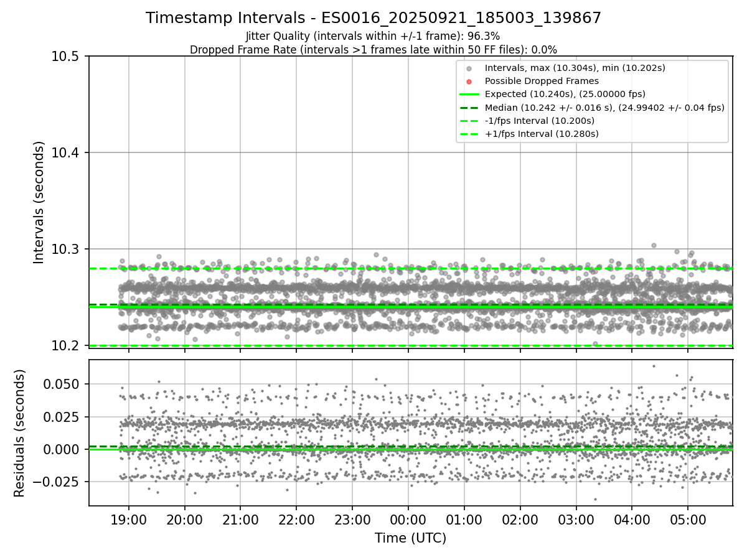The image size is (747, 560).
Task: Click the red marker beside 'Possible Dropped Frames'
Action: (x=469, y=82)
